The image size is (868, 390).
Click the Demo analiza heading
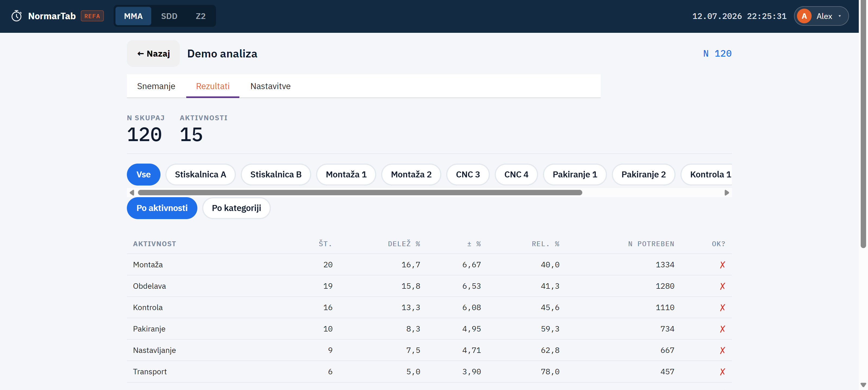pyautogui.click(x=222, y=54)
